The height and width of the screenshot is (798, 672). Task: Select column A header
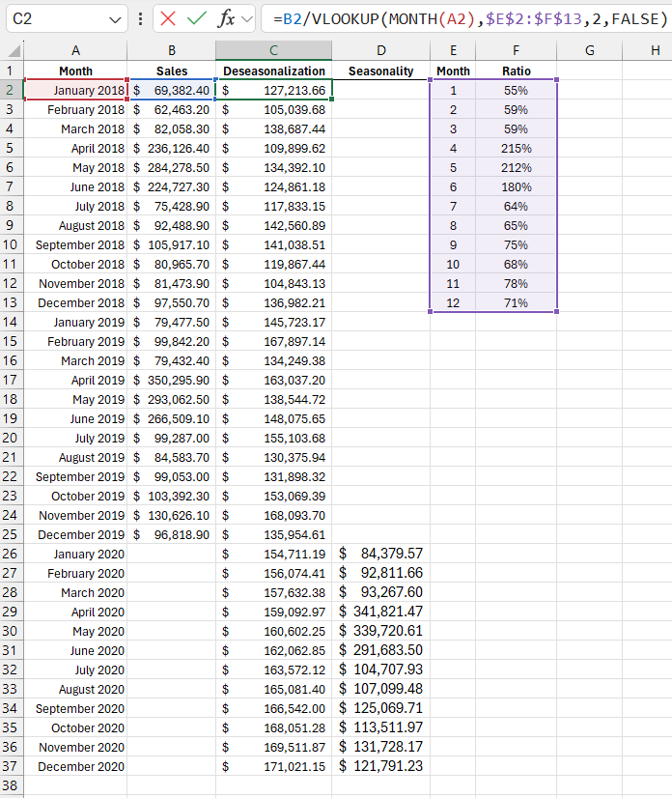click(x=75, y=50)
